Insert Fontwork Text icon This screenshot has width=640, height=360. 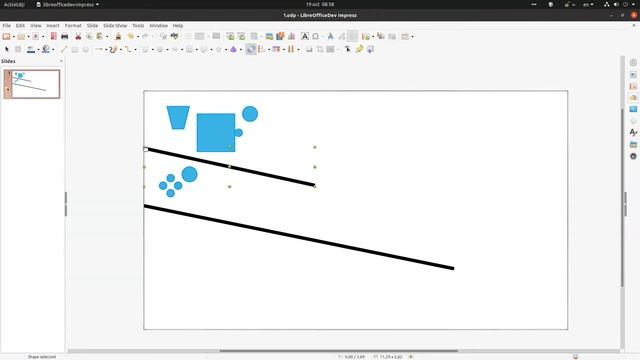point(330,36)
